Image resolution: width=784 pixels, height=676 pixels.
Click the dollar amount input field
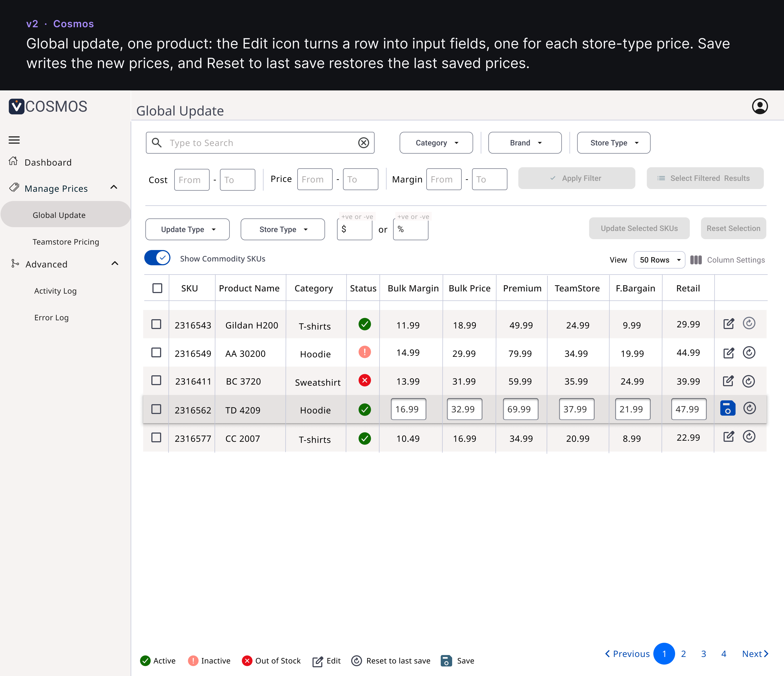354,229
